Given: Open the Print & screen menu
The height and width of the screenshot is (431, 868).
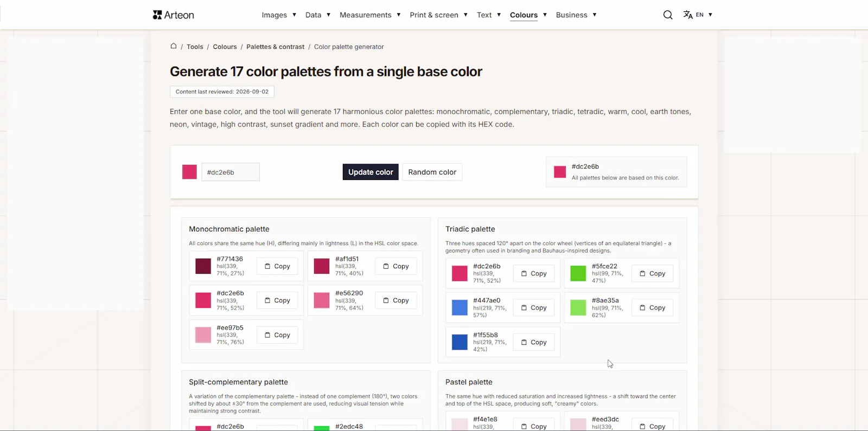Looking at the screenshot, I should (x=434, y=15).
